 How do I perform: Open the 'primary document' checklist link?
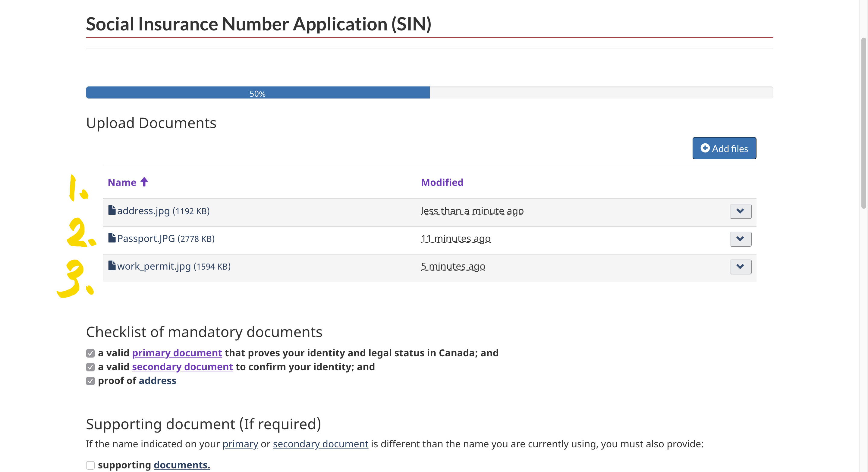(x=177, y=353)
